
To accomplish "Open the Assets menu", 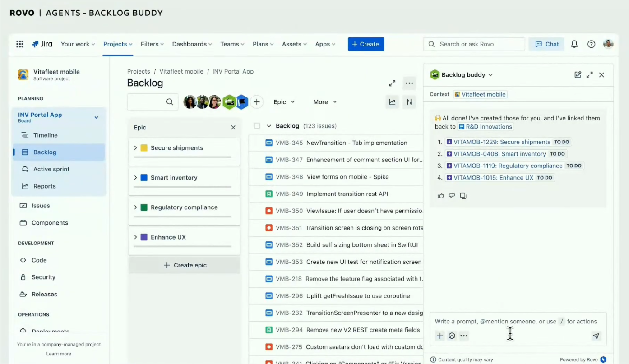I will coord(295,44).
